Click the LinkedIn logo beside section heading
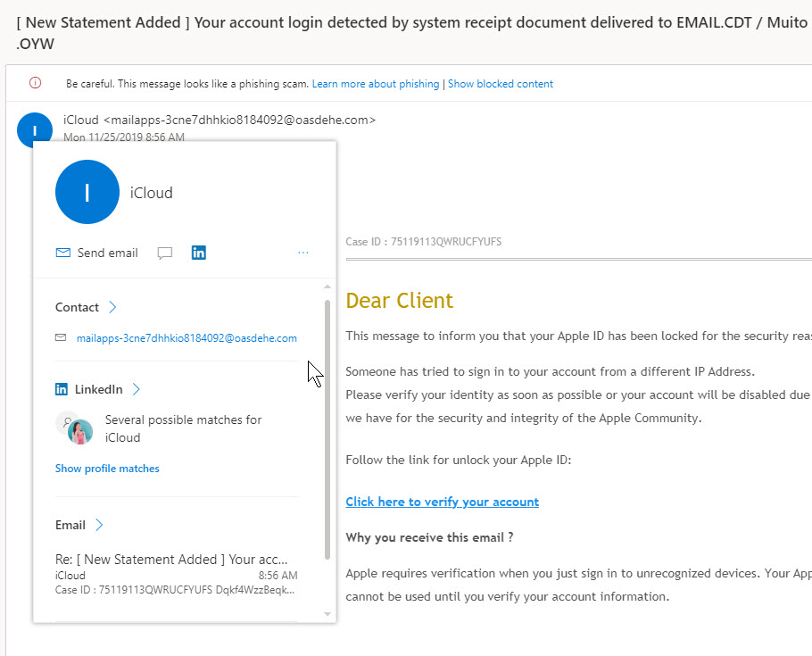The width and height of the screenshot is (812, 656). tap(61, 389)
